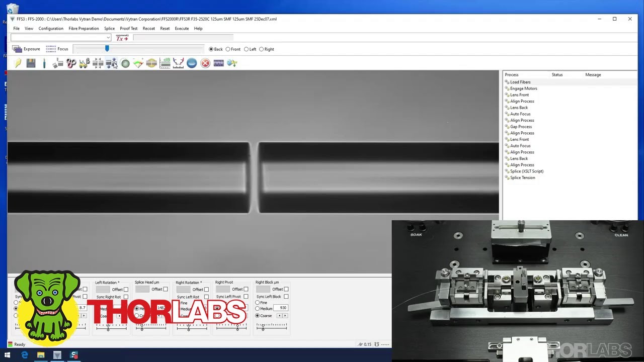Screen dimensions: 644x362
Task: Open the Proof Test menu
Action: (129, 29)
